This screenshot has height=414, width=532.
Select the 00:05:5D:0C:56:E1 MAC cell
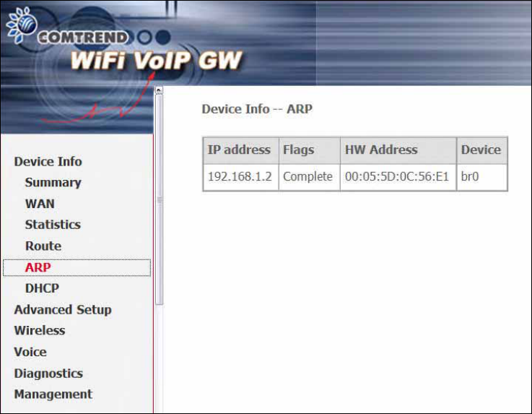(x=398, y=178)
